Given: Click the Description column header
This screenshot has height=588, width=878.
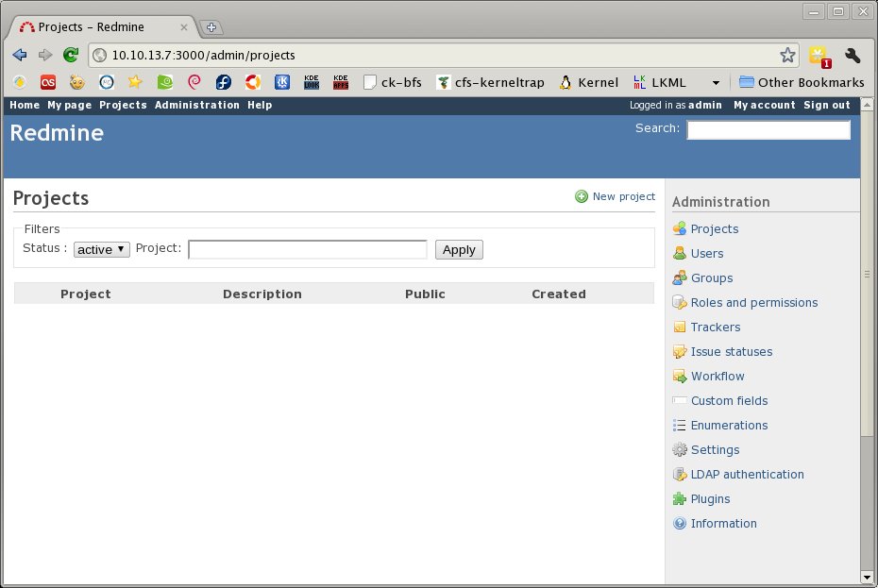Looking at the screenshot, I should (262, 294).
